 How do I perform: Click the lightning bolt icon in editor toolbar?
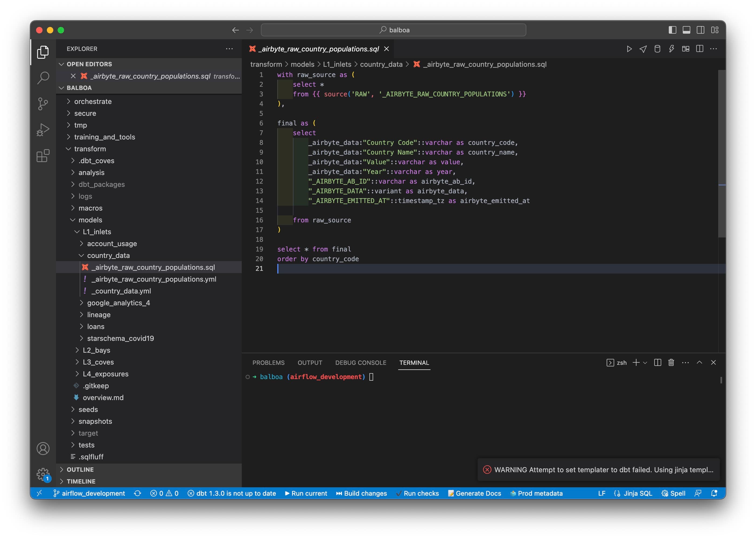(671, 49)
